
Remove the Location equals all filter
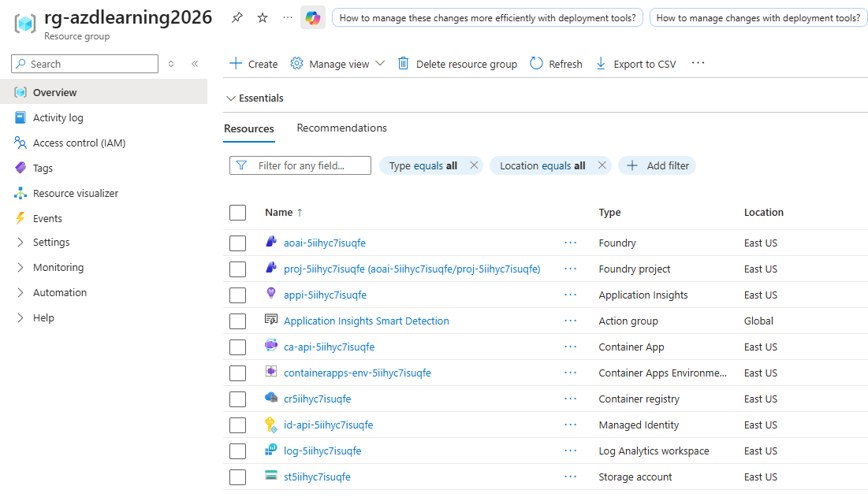[602, 165]
